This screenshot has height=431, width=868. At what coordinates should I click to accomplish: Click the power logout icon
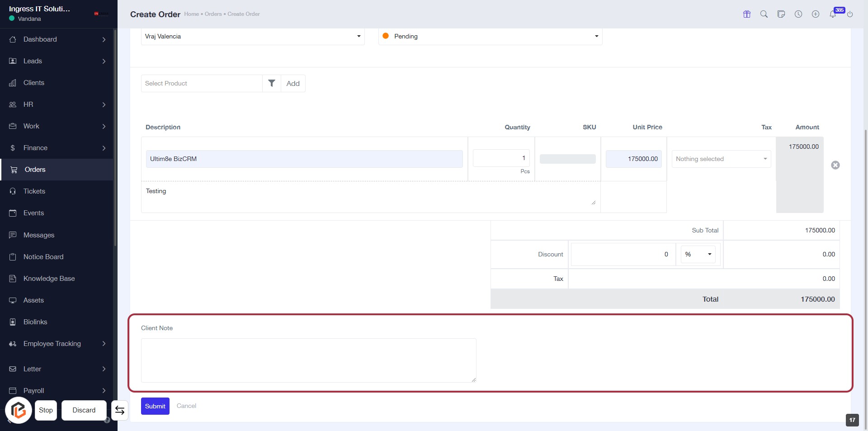click(849, 14)
